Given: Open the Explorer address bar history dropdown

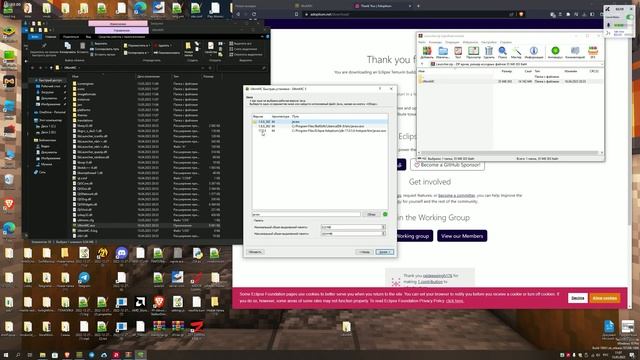Looking at the screenshot, I should [x=203, y=68].
